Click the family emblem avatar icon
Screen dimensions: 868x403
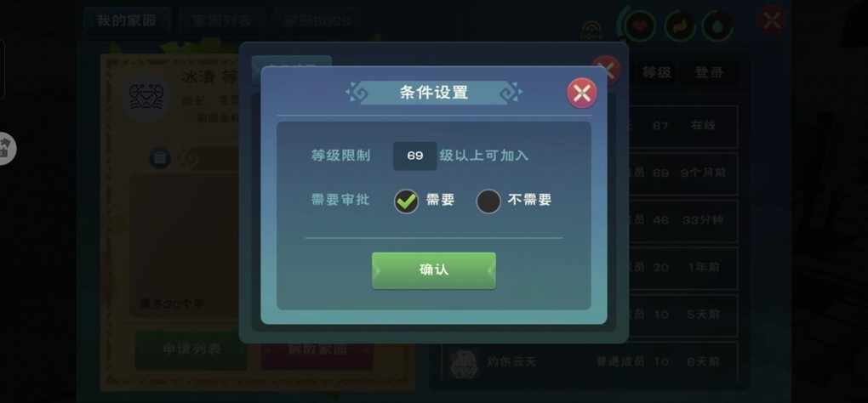(146, 97)
